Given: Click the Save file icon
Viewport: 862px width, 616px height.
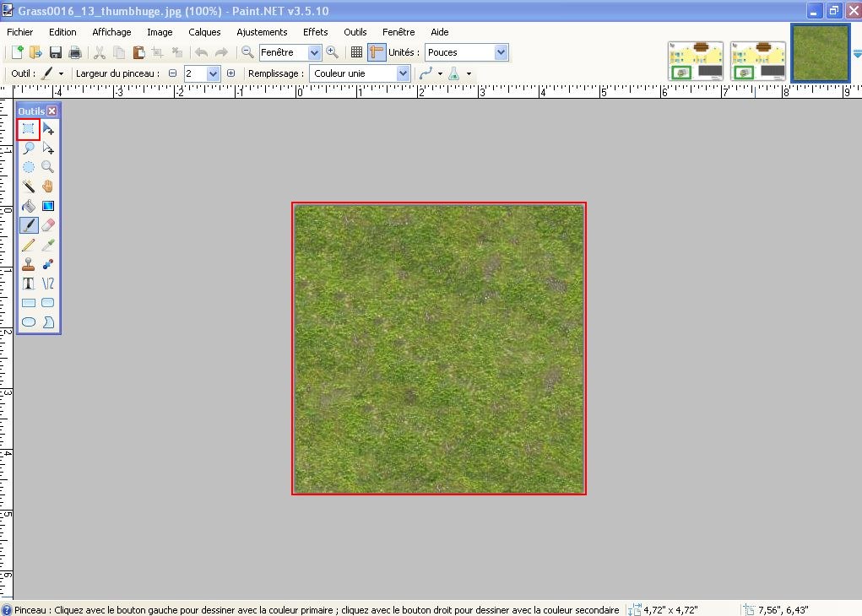Looking at the screenshot, I should 57,52.
